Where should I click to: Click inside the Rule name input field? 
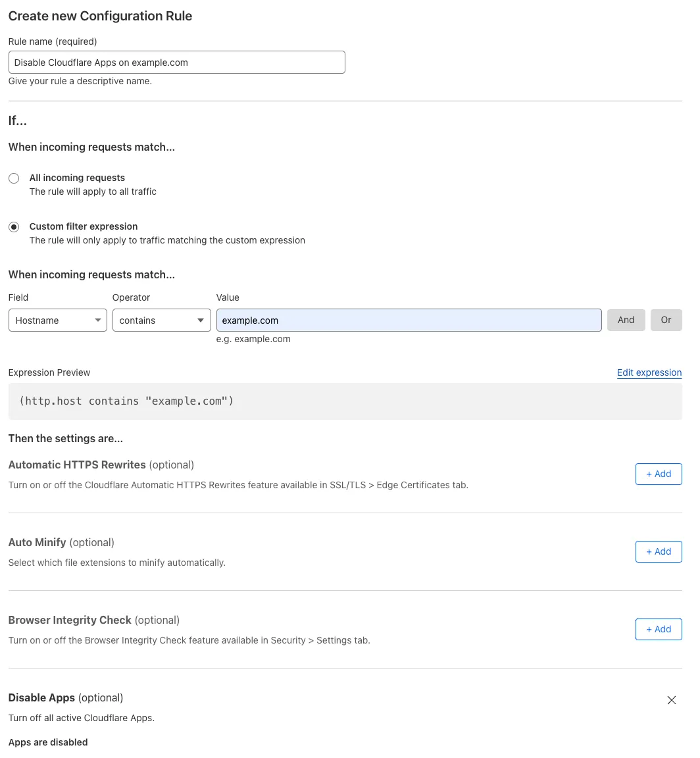tap(176, 62)
